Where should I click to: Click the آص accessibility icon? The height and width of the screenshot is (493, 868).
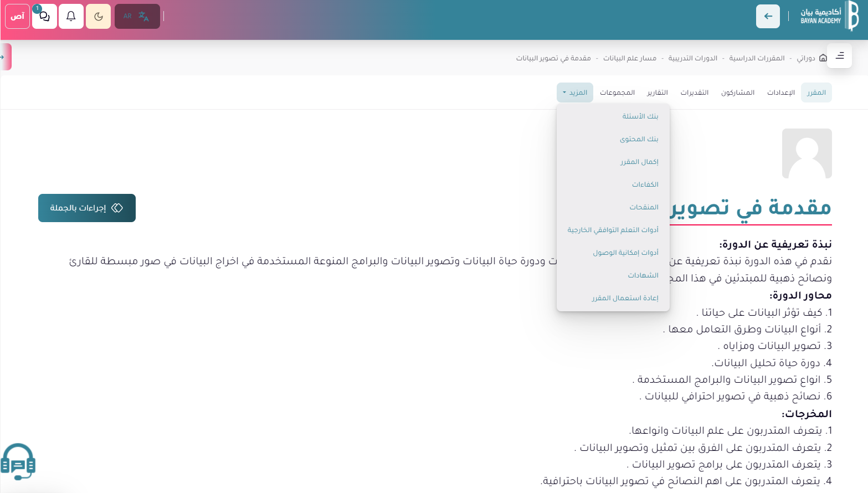pos(17,16)
